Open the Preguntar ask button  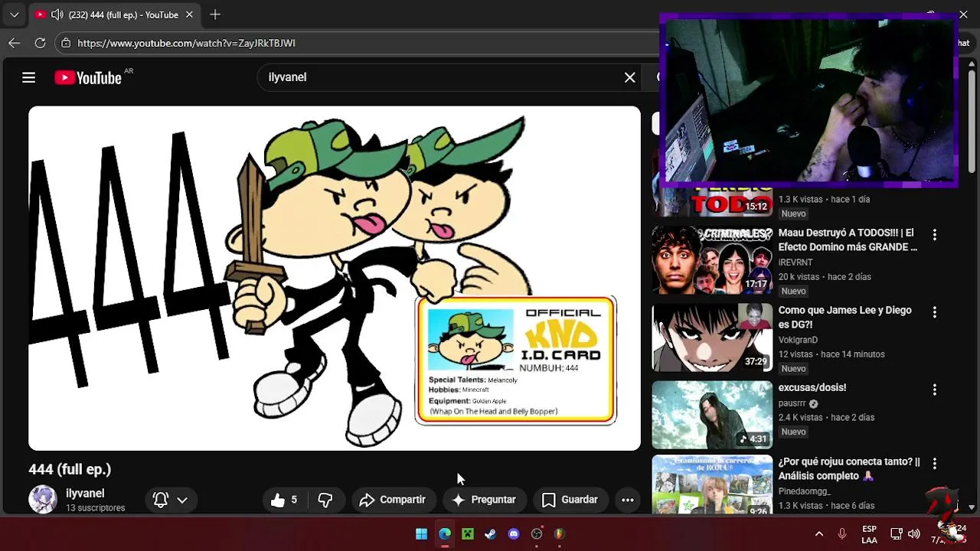point(484,500)
